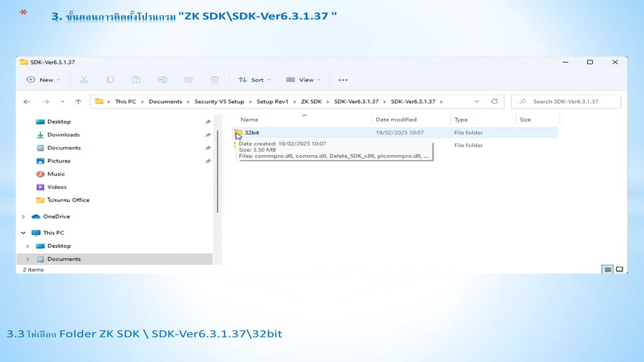Expand the OneDrive tree node
644x362 pixels.
pyautogui.click(x=23, y=217)
